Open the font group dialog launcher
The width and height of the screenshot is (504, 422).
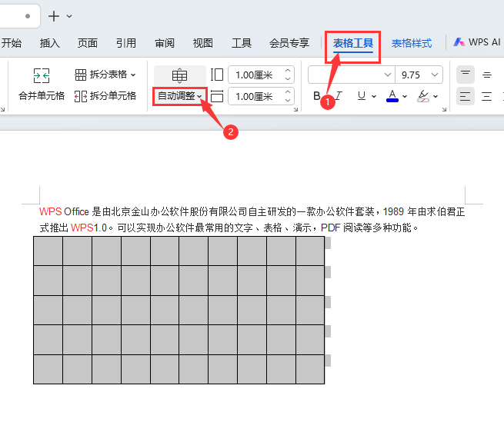(444, 109)
